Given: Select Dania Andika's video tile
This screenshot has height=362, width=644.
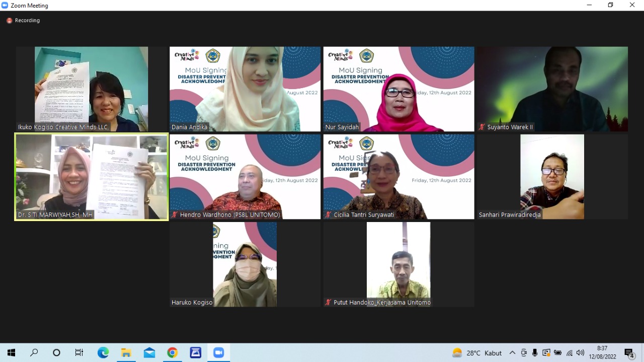Looking at the screenshot, I should pos(245,89).
